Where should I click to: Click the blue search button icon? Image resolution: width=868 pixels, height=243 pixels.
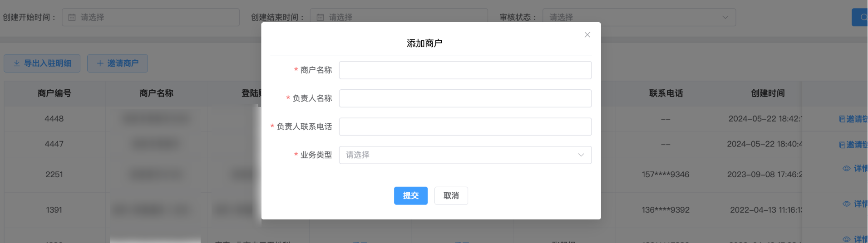[863, 17]
